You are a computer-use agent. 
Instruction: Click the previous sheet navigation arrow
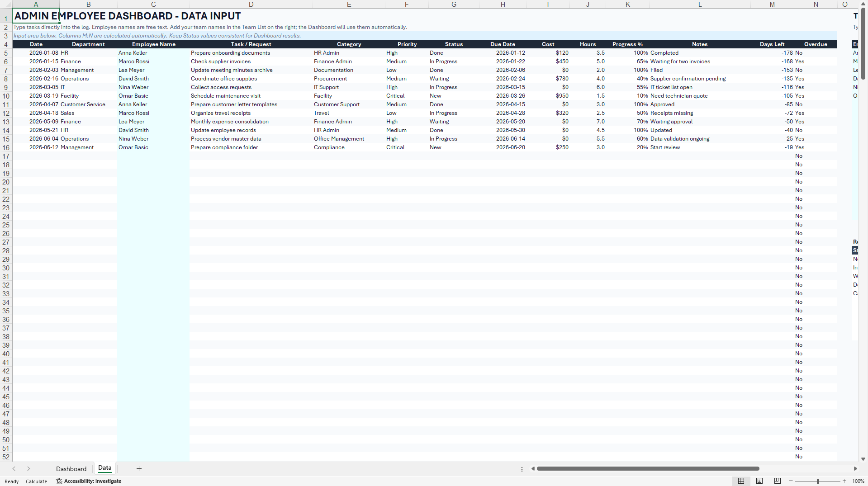(14, 469)
